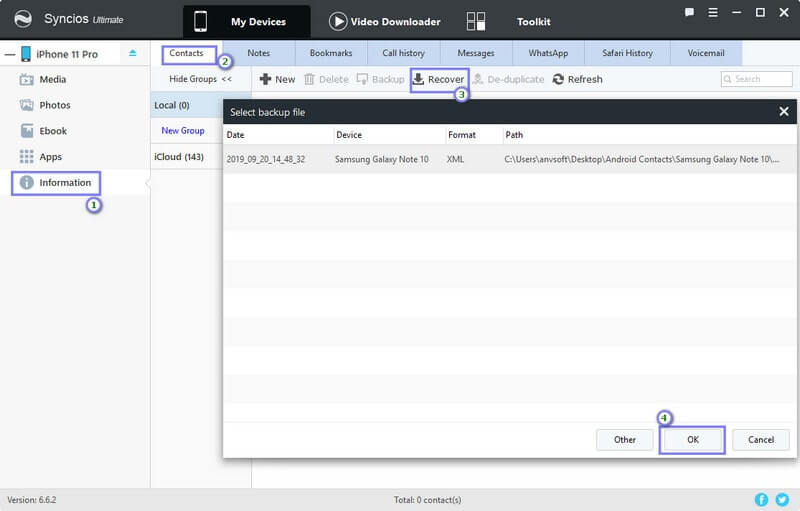Viewport: 800px width, 511px height.
Task: Click the Delete toolbar button
Action: point(326,80)
